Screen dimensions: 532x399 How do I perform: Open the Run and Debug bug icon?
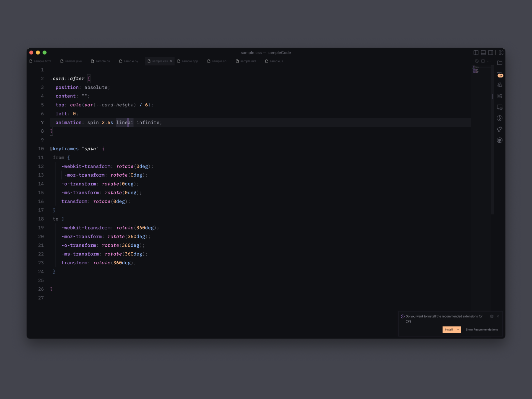[500, 85]
